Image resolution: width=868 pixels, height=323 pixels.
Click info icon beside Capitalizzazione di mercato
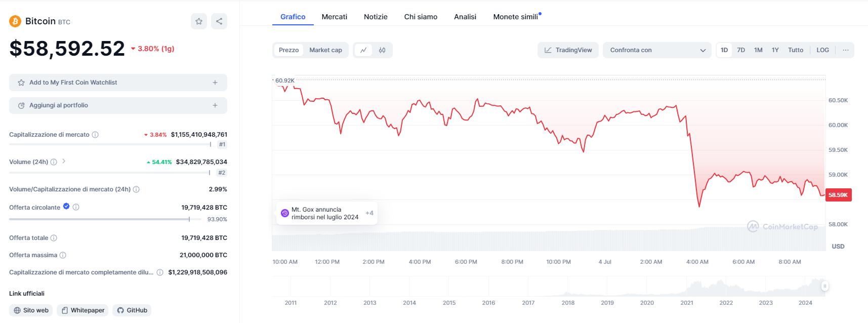tap(95, 135)
